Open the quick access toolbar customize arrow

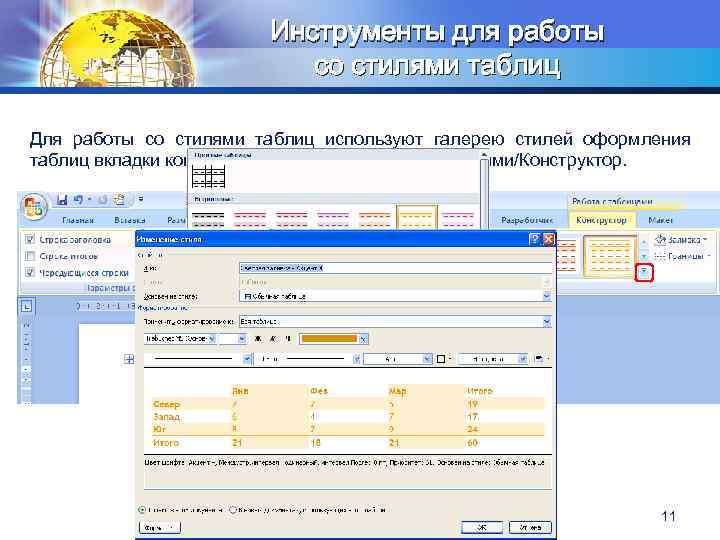click(141, 199)
